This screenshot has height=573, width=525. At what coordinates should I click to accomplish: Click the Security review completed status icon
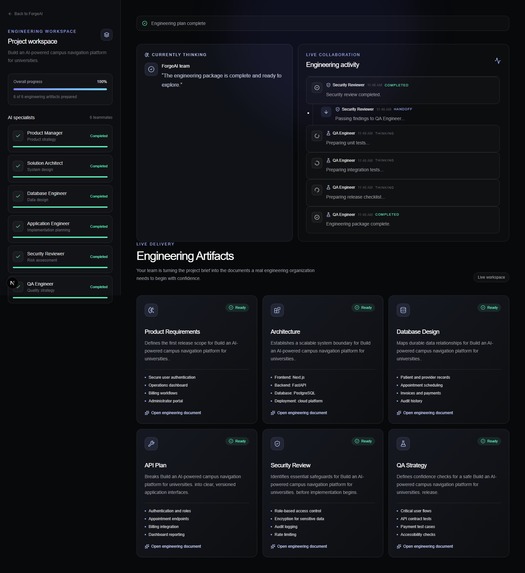point(317,88)
